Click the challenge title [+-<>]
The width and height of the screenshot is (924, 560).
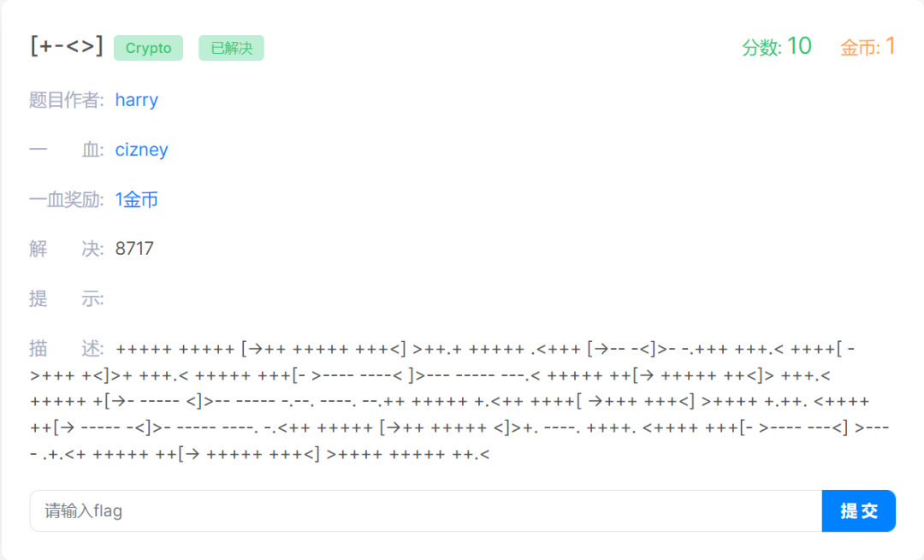pos(67,46)
